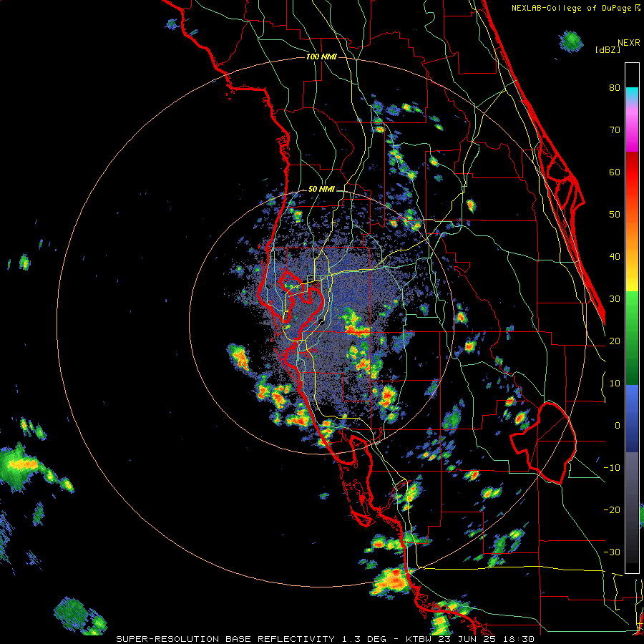Click the 30 value on the dBZ scale
644x644 pixels.
[x=615, y=298]
